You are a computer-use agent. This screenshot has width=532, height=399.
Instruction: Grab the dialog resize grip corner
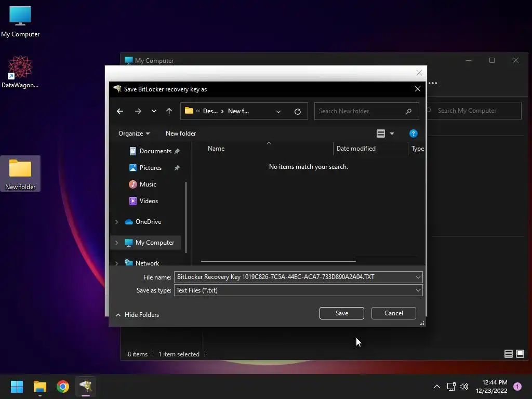click(x=422, y=323)
